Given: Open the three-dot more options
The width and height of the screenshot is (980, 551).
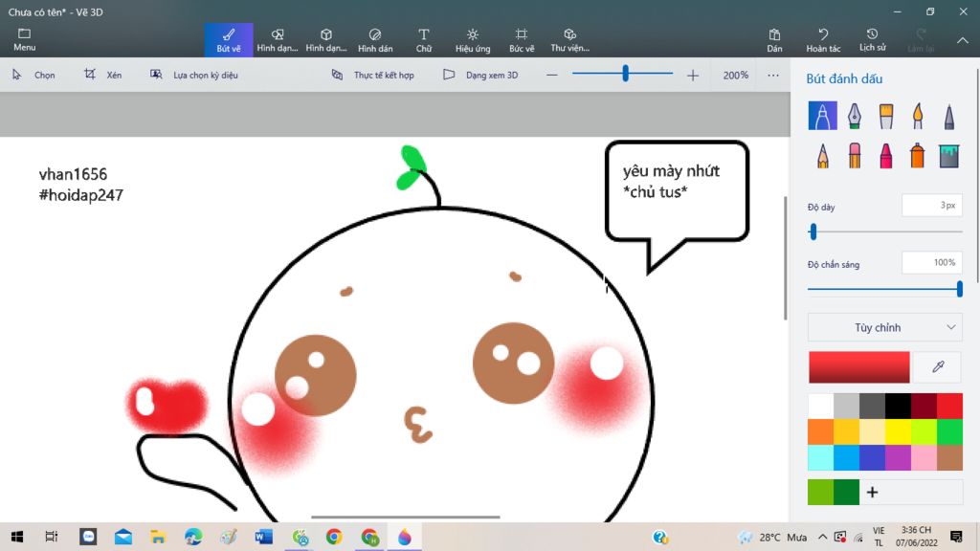Looking at the screenshot, I should pyautogui.click(x=773, y=75).
